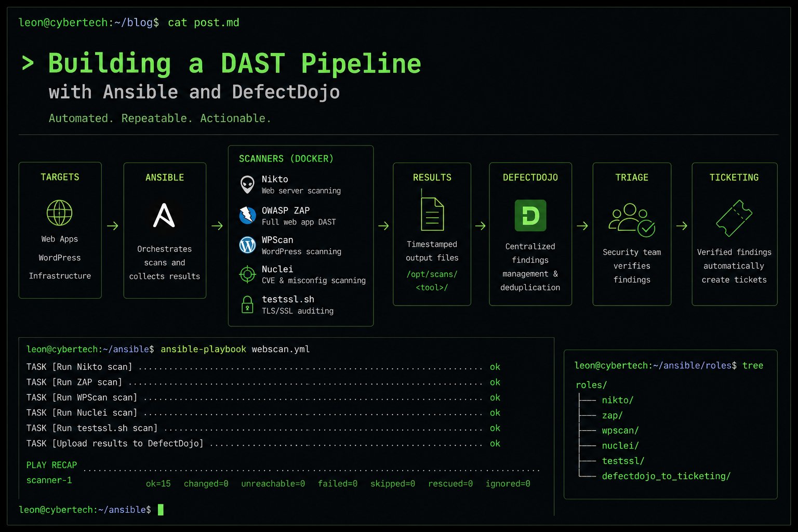The image size is (798, 532).
Task: Click 'TLS/SSL auditing' description
Action: point(298,311)
